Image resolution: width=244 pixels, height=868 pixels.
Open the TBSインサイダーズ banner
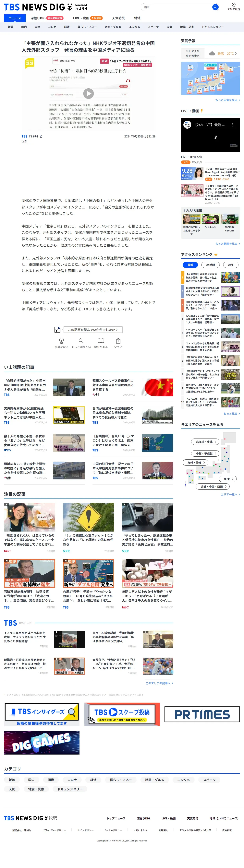[x=42, y=714]
